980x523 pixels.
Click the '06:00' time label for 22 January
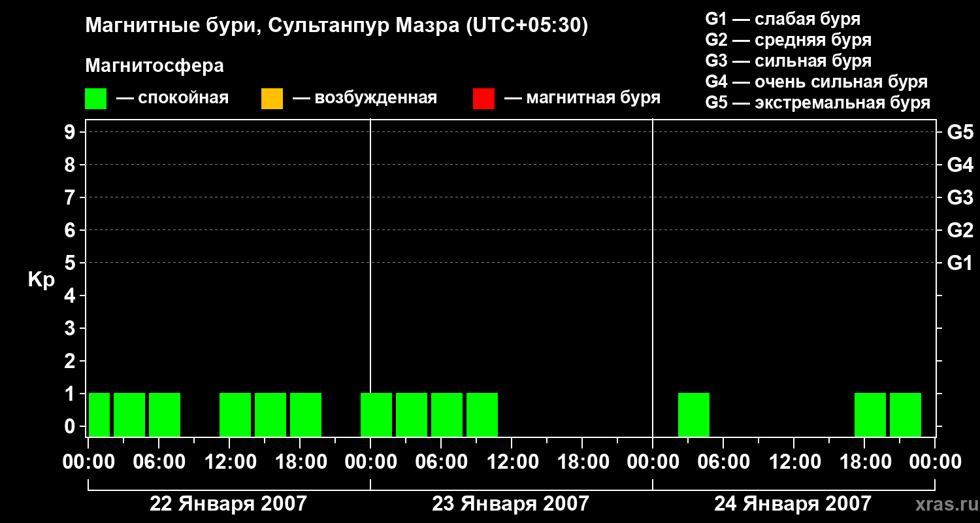[159, 462]
